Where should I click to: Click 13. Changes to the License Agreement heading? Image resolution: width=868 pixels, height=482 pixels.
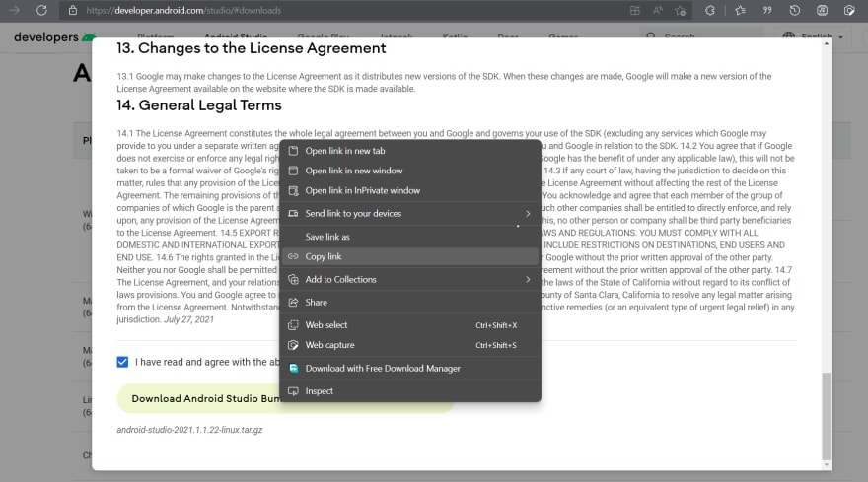[x=251, y=48]
